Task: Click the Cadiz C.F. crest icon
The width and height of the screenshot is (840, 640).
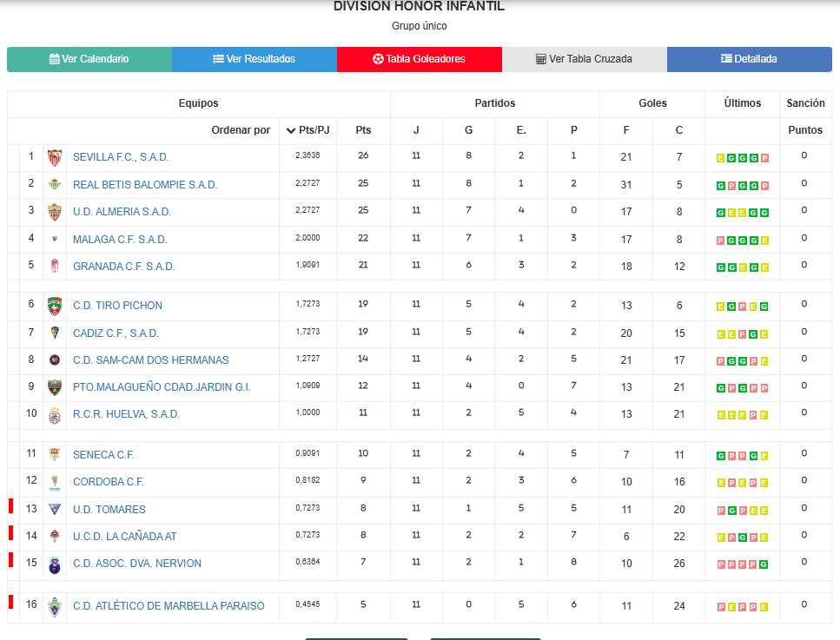Action: 55,333
